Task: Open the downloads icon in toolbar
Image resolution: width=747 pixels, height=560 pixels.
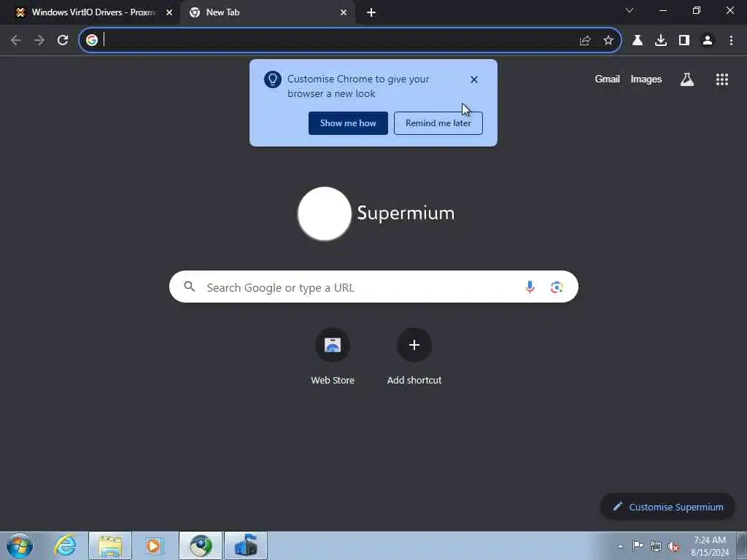Action: click(661, 41)
